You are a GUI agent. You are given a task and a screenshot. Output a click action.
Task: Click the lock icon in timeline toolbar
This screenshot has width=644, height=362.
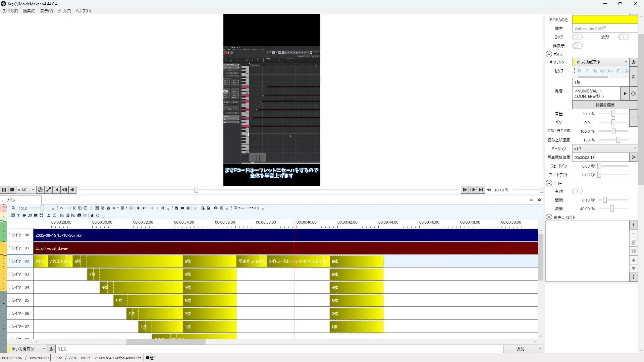(x=108, y=208)
